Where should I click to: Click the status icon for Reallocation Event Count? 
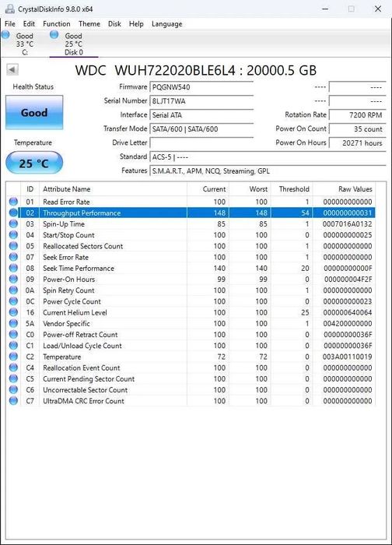click(13, 367)
